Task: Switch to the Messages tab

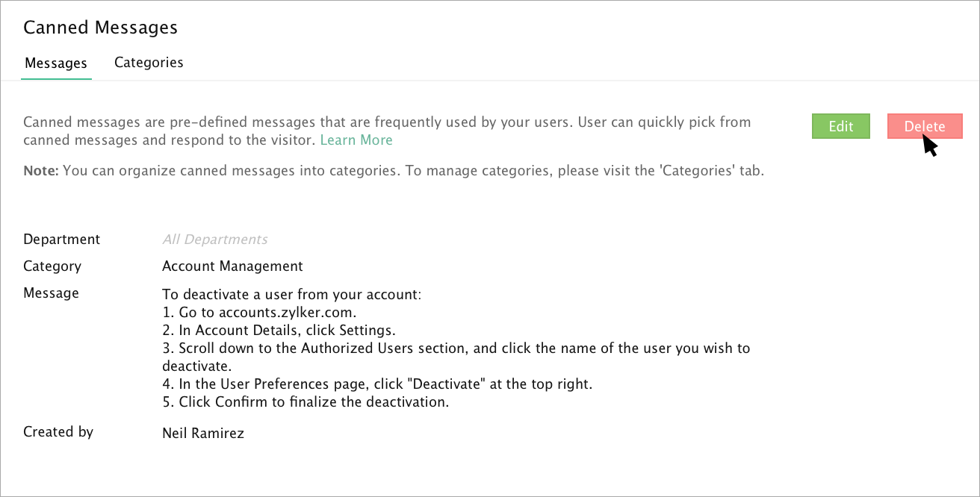Action: coord(56,63)
